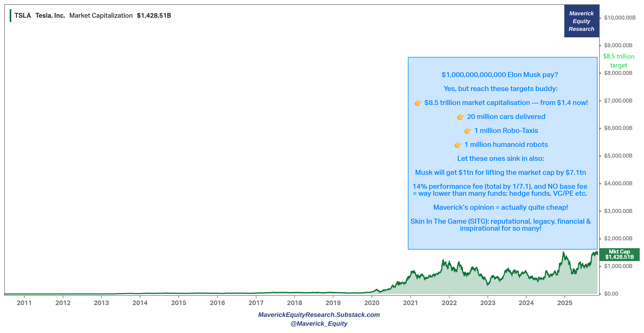Select the 2020 year marker on the axis
Image resolution: width=644 pixels, height=333 pixels.
pyautogui.click(x=372, y=303)
